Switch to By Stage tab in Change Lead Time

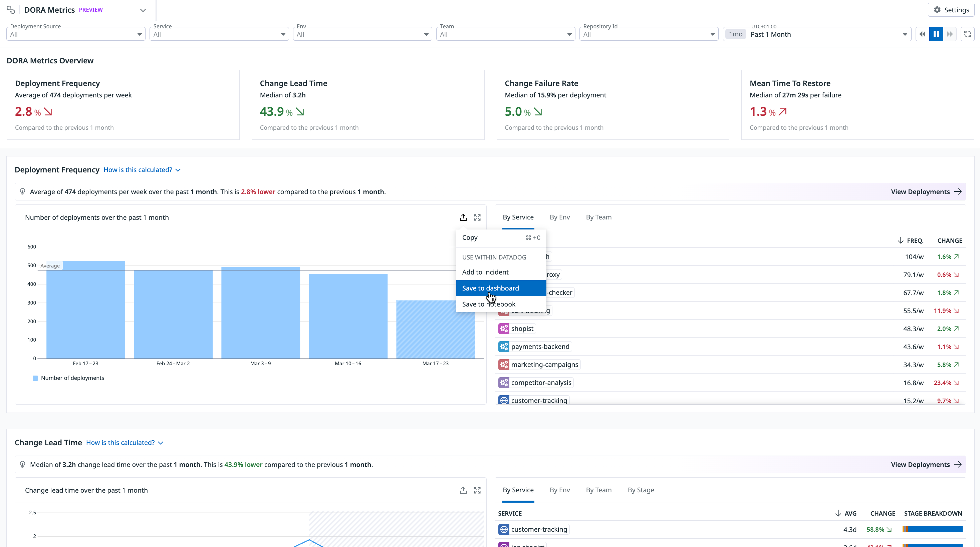(641, 490)
